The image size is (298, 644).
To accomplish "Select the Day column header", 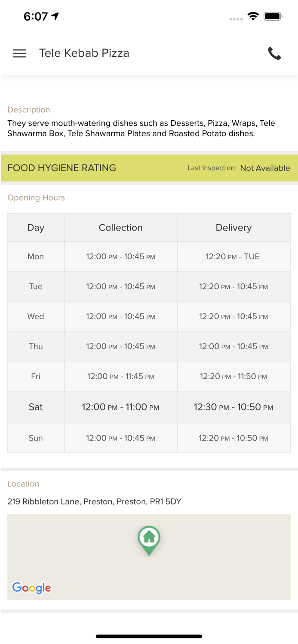I will pos(36,228).
